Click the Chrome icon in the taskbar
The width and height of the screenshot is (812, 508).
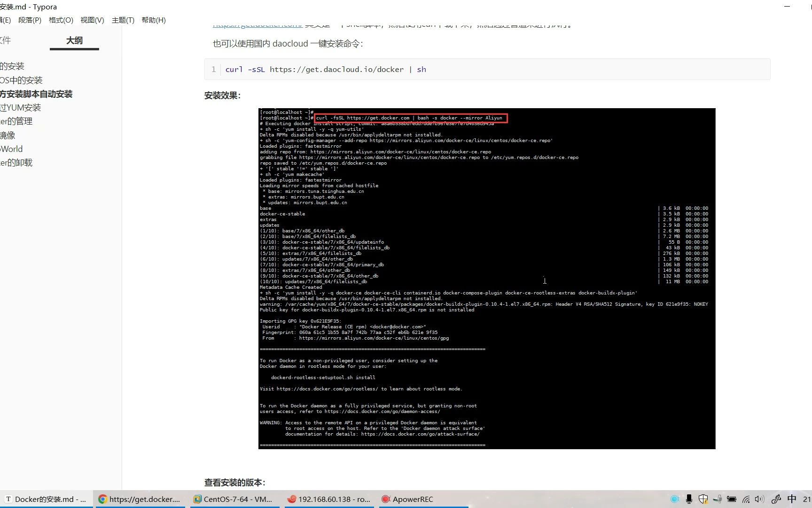click(x=102, y=499)
